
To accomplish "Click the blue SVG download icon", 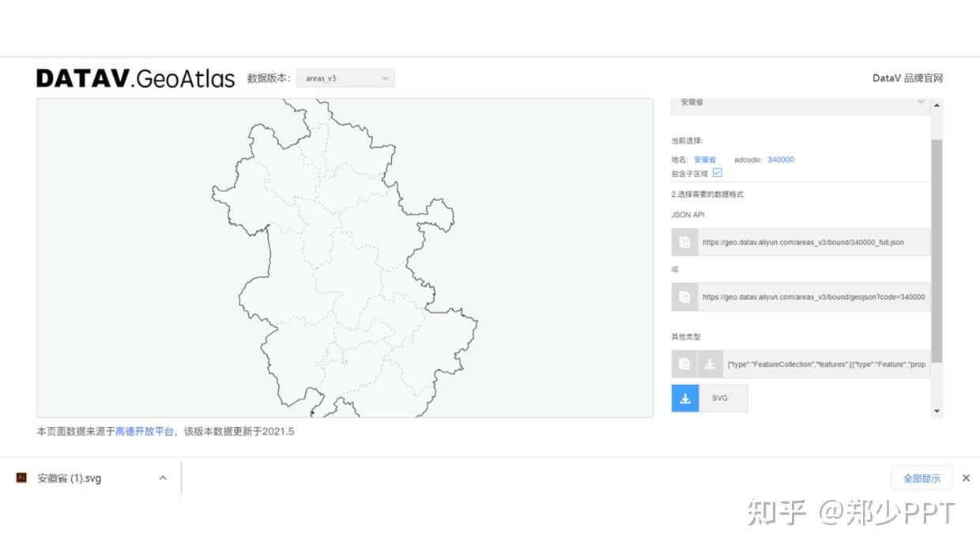I will [x=684, y=398].
